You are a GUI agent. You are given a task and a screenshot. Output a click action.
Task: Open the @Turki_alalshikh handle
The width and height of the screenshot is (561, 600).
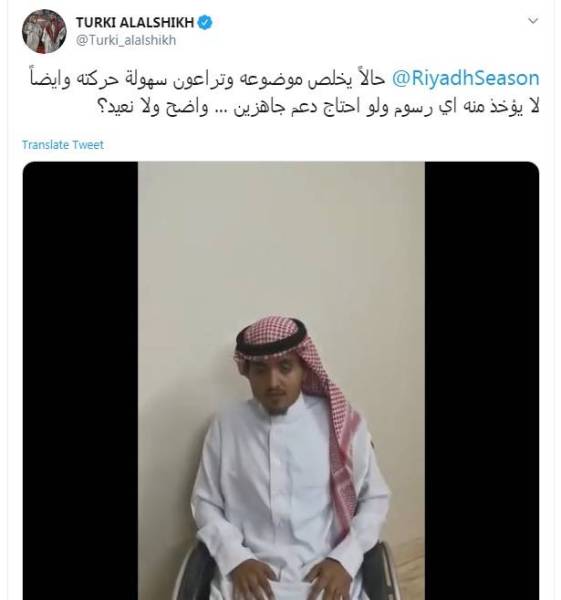coord(126,40)
